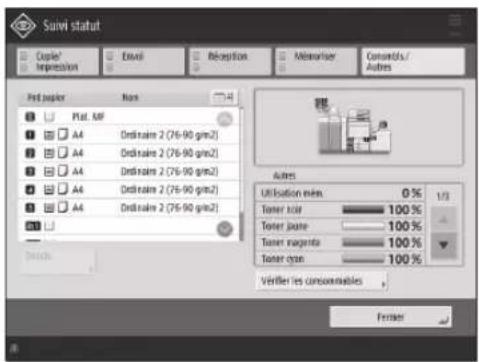Click paper orientation icon for tray 5

pyautogui.click(x=63, y=207)
